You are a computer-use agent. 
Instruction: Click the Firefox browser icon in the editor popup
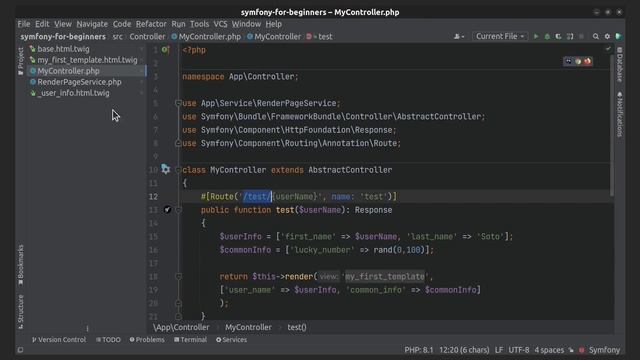(x=587, y=61)
